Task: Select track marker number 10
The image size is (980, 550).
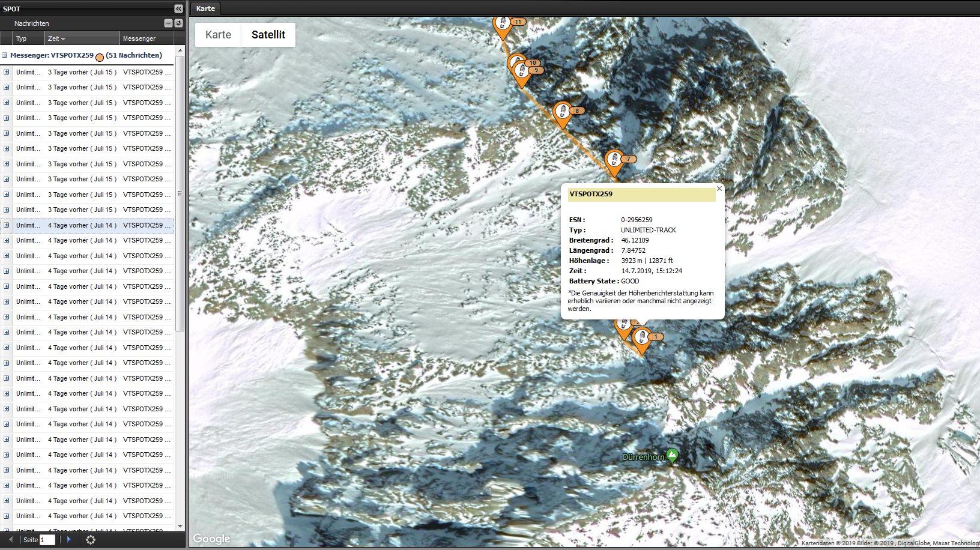Action: [515, 63]
